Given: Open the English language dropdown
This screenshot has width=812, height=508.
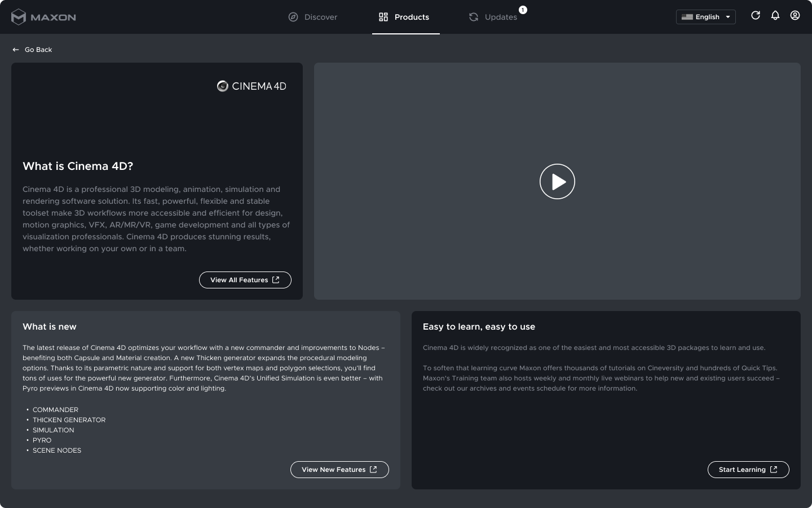Looking at the screenshot, I should click(x=705, y=17).
